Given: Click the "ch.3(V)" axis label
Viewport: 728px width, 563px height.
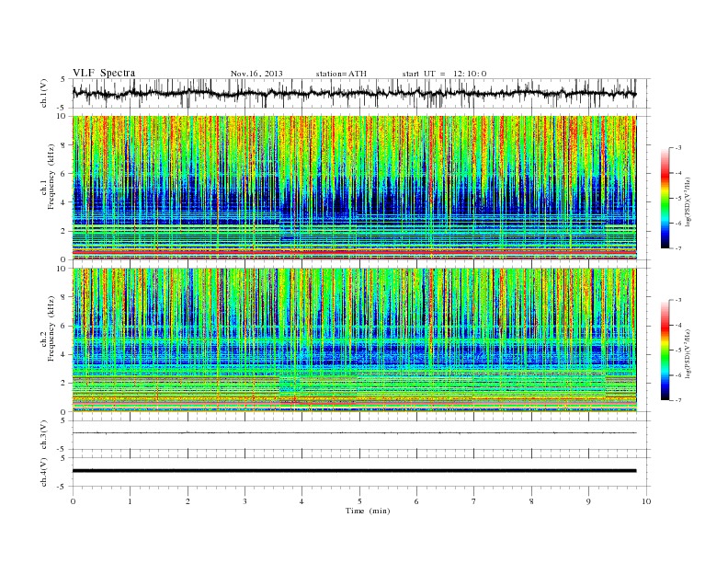Looking at the screenshot, I should click(x=44, y=435).
